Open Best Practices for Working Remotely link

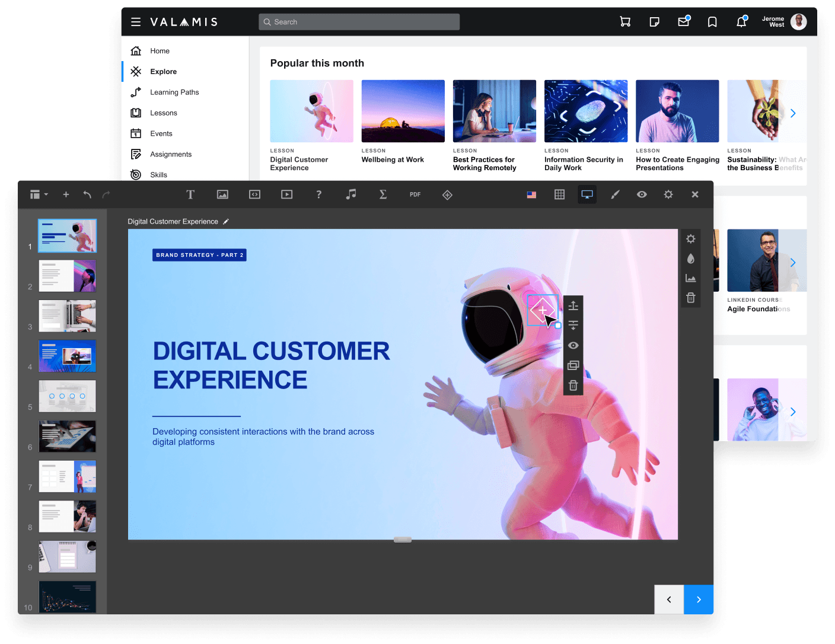click(485, 164)
